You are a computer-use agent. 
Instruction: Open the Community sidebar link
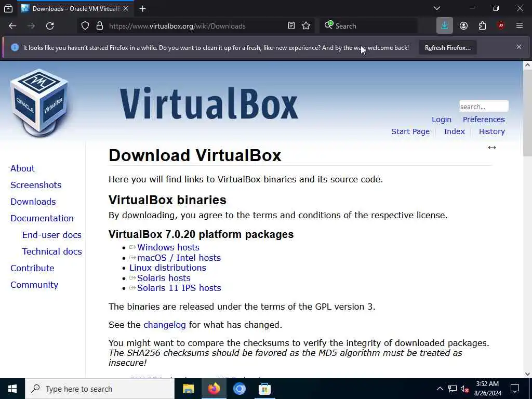(34, 285)
